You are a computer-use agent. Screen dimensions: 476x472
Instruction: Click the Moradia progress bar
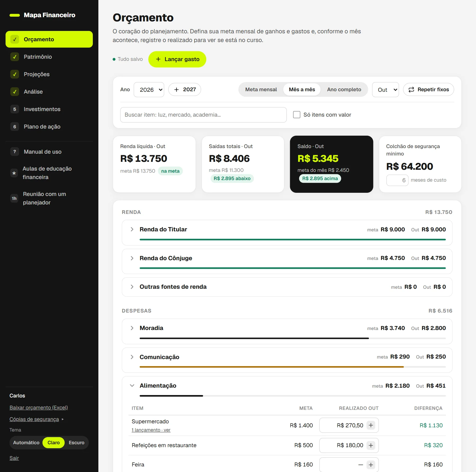tap(293, 338)
